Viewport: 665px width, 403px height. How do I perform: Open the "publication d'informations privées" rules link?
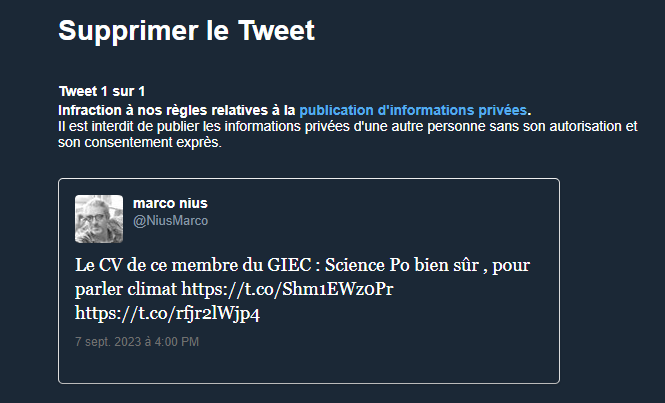coord(413,110)
